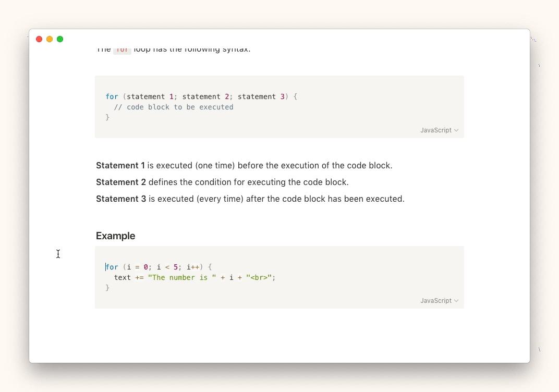The width and height of the screenshot is (559, 392).
Task: Click the chevron beside JavaScript in the syntax block
Action: pyautogui.click(x=456, y=130)
